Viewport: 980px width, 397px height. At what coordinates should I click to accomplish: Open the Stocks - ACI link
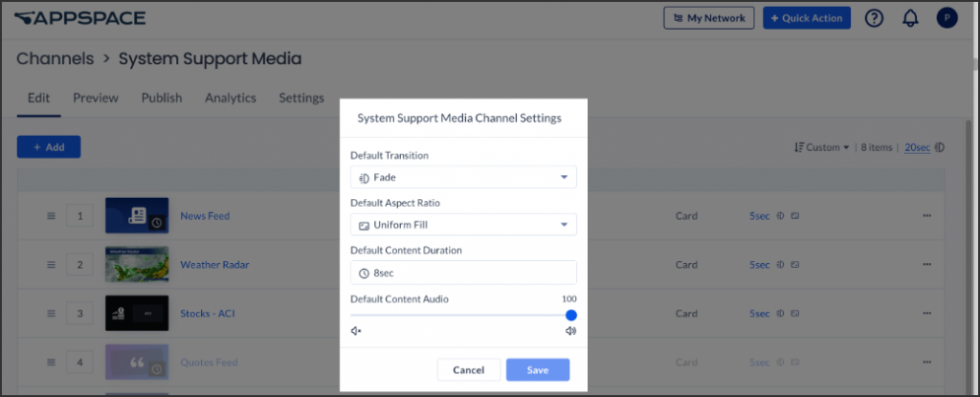(x=208, y=313)
